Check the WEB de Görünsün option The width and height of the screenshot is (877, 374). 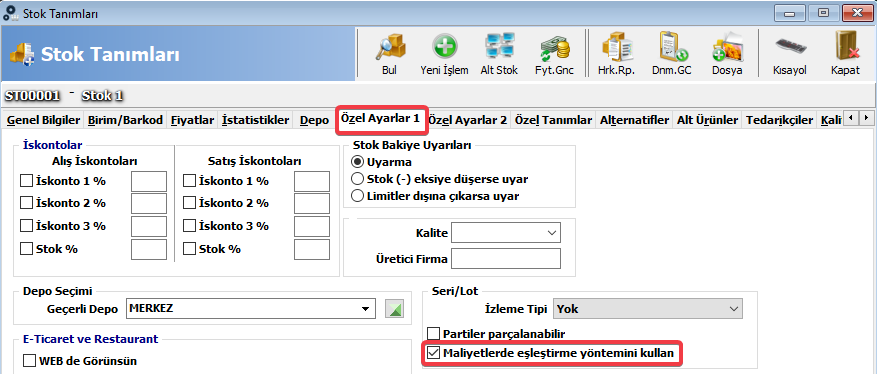(29, 361)
